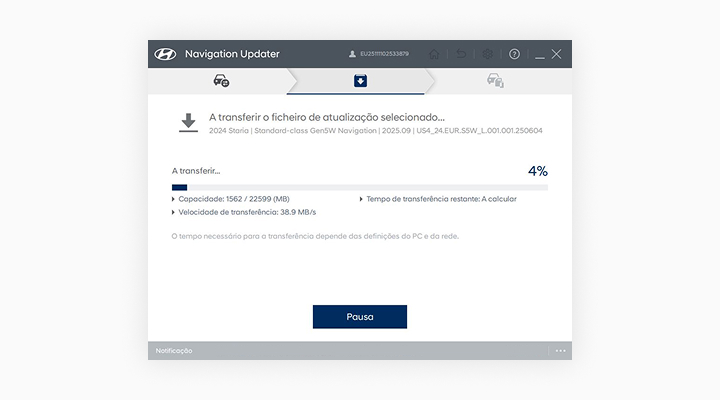Select the vehicle selection step tab
This screenshot has width=720, height=400.
click(x=221, y=81)
